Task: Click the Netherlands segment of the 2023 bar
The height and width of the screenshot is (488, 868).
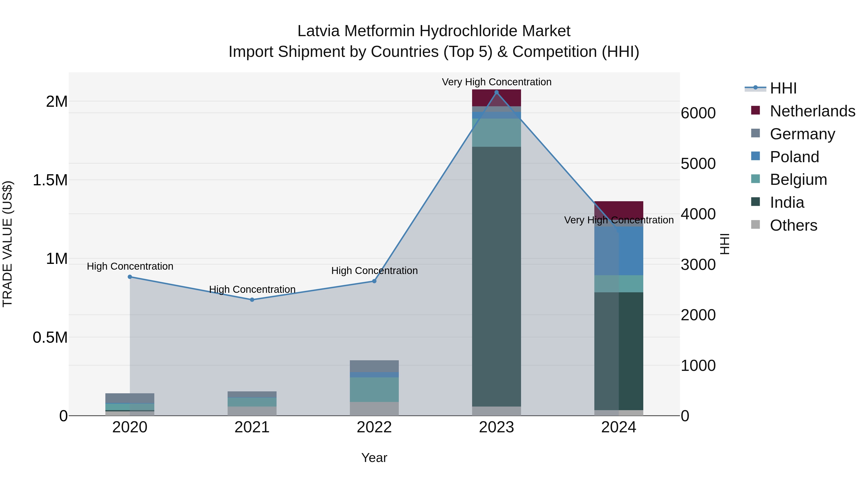Action: pyautogui.click(x=496, y=98)
